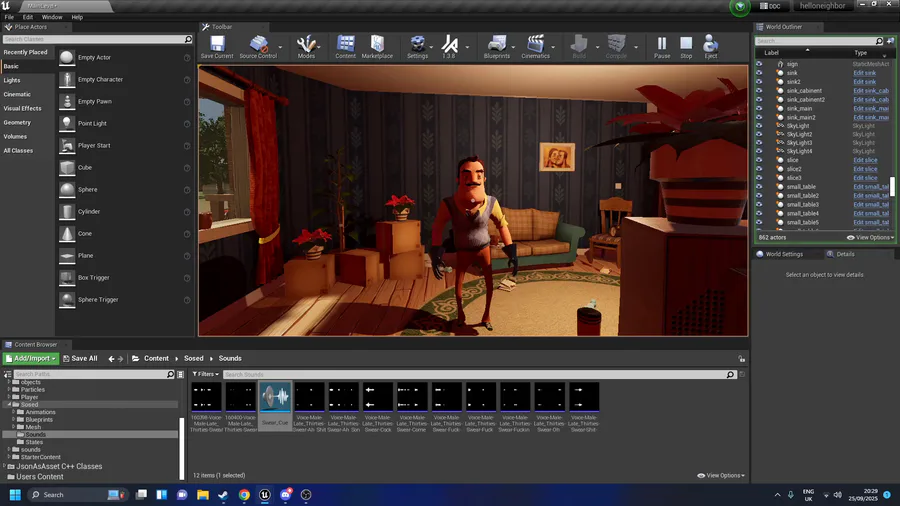The height and width of the screenshot is (506, 900).
Task: Click the Cinematics toolbar icon
Action: pos(536,44)
